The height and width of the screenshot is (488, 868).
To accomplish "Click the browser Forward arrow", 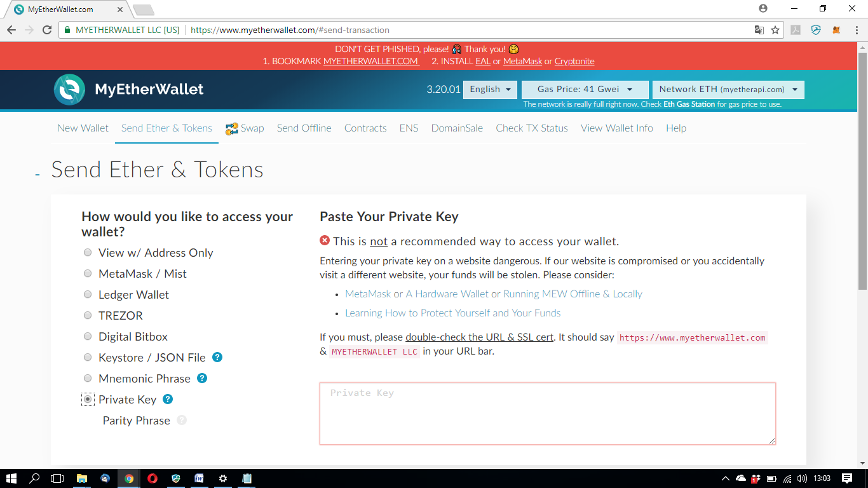I will [29, 30].
